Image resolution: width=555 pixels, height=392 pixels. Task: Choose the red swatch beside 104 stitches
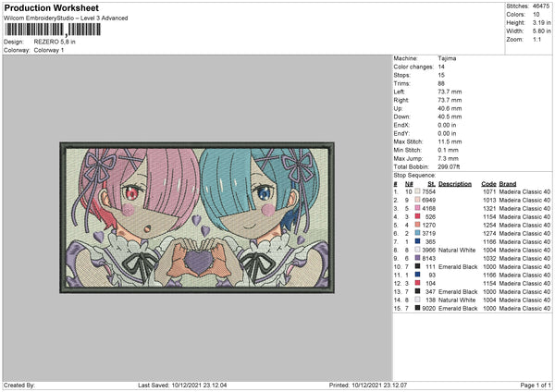(x=418, y=283)
